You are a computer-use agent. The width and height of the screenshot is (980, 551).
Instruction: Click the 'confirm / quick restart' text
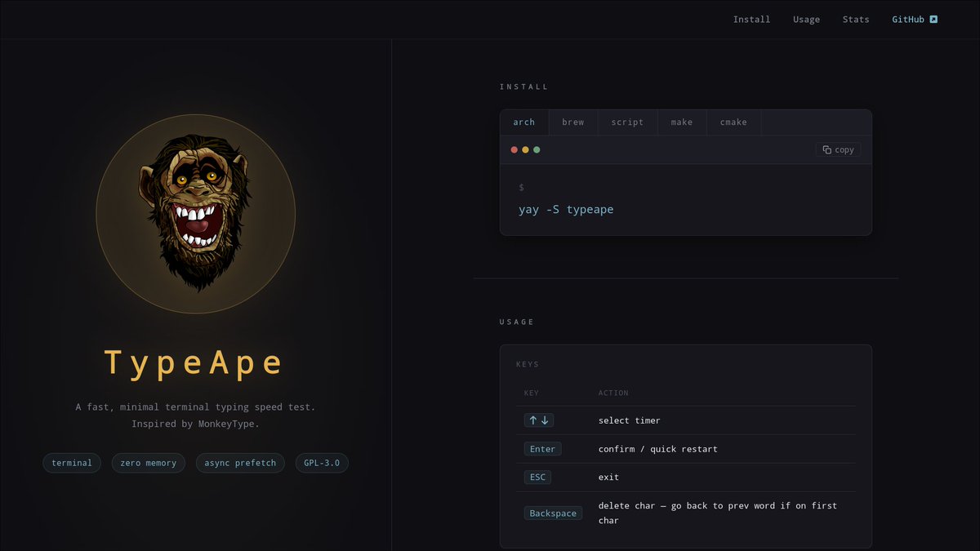[658, 449]
